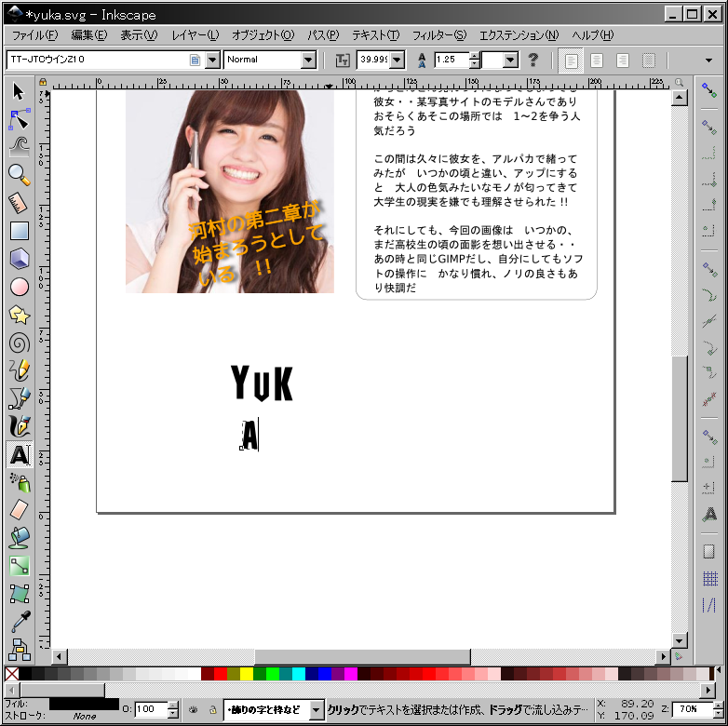728x726 pixels.
Task: Select the 3D Box tool
Action: (19, 259)
